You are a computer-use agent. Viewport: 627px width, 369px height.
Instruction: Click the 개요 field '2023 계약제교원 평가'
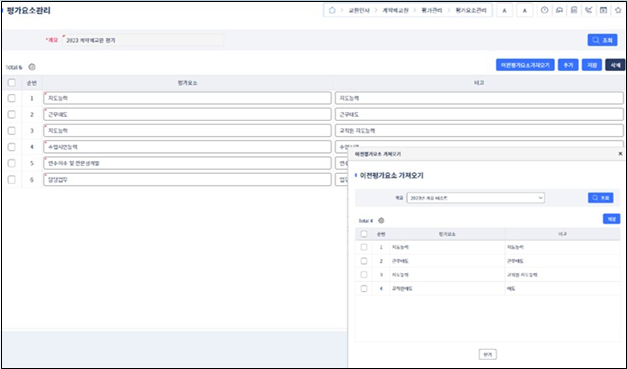(x=143, y=40)
